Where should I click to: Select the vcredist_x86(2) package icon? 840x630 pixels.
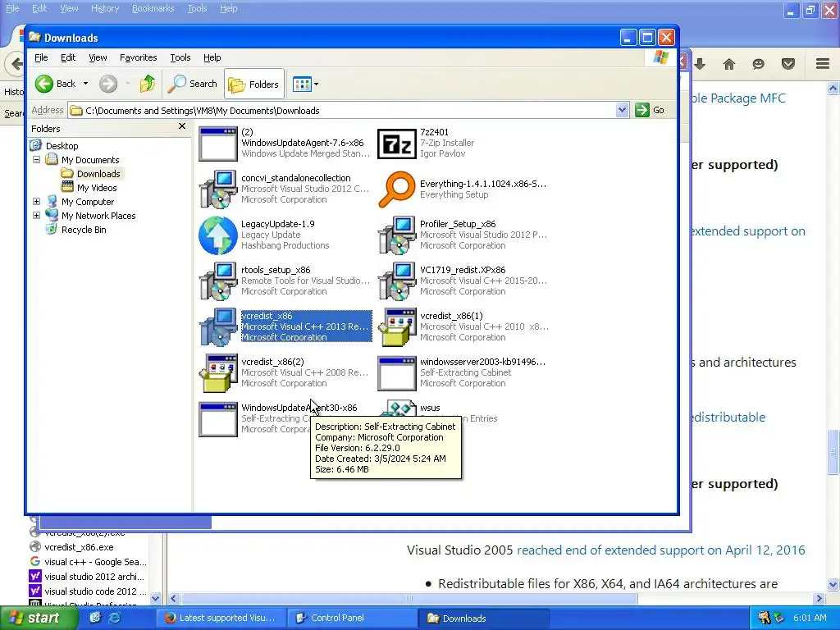coord(217,373)
